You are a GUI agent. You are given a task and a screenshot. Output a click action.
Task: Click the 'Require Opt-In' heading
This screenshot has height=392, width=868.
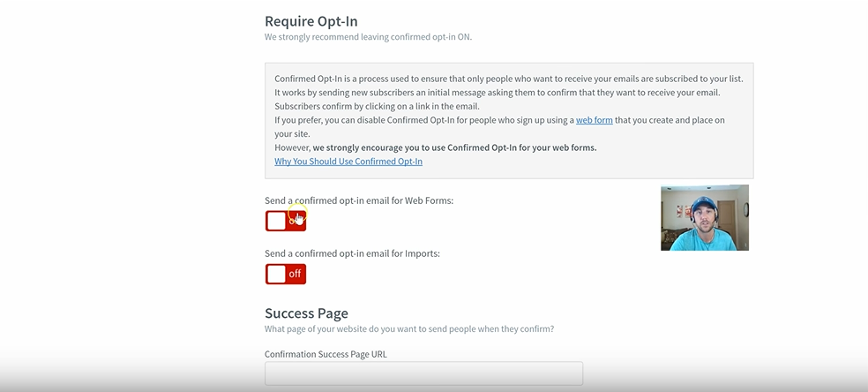pyautogui.click(x=311, y=21)
